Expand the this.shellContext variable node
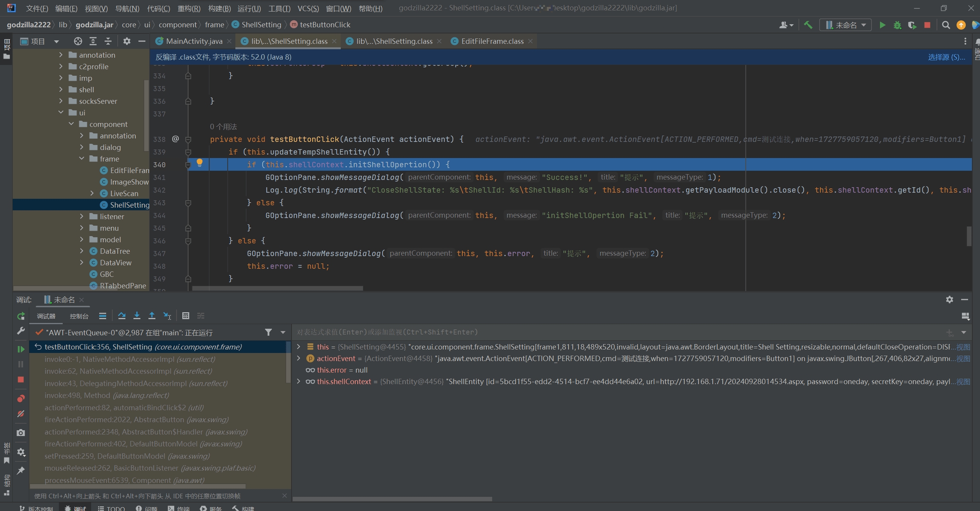Screen dimensions: 980x511 pyautogui.click(x=299, y=382)
